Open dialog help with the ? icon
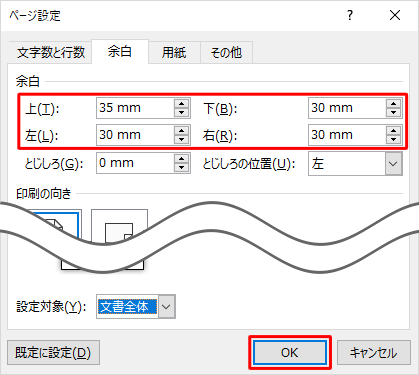The image size is (419, 375). click(x=350, y=15)
